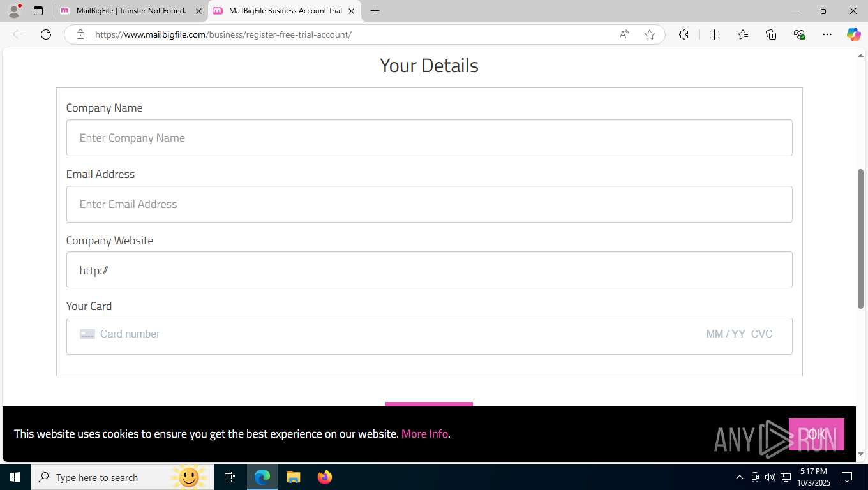Open the browser profile icon
868x490 pixels.
click(14, 11)
